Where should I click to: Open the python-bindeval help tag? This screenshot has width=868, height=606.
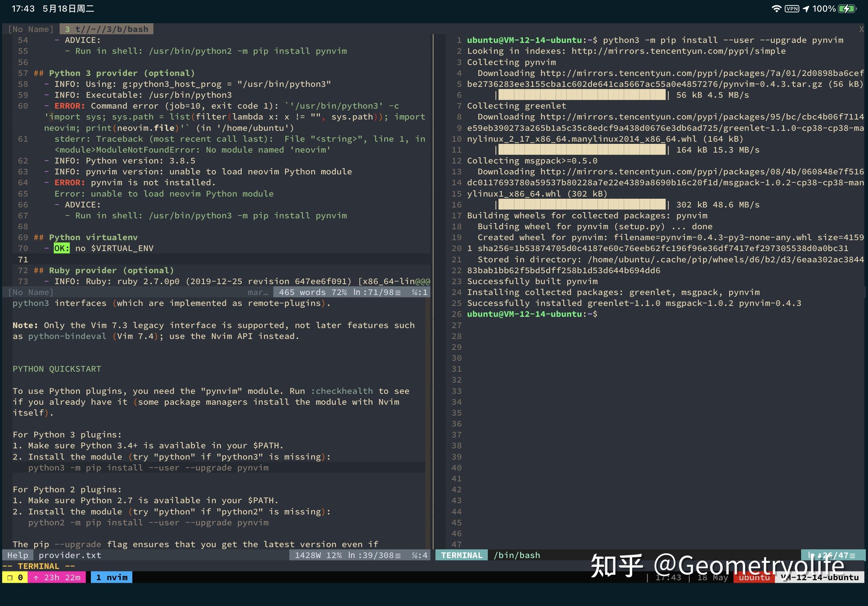point(67,336)
